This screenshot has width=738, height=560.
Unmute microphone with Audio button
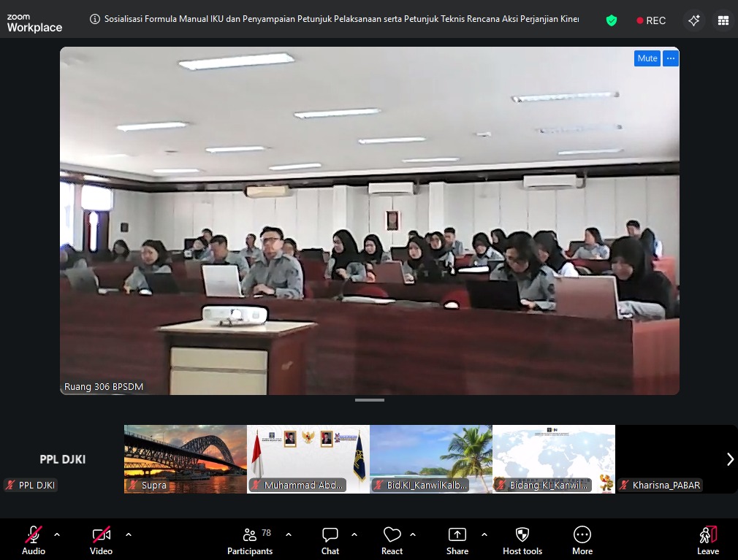34,541
